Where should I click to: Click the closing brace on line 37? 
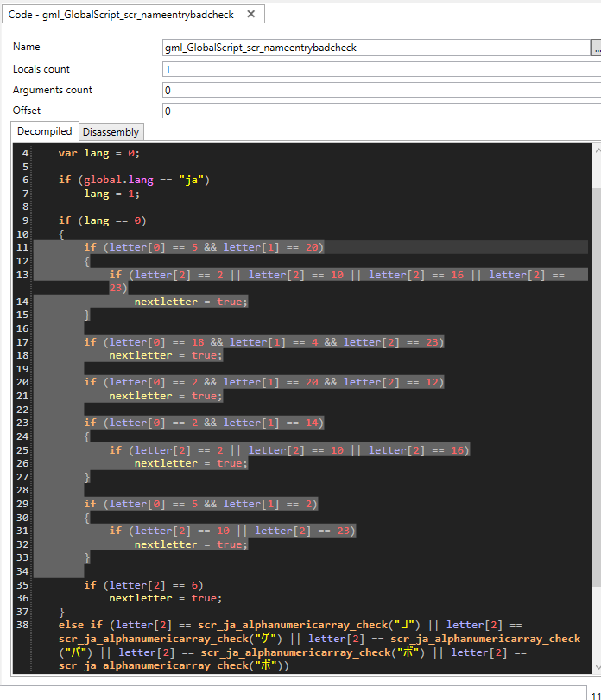(61, 612)
